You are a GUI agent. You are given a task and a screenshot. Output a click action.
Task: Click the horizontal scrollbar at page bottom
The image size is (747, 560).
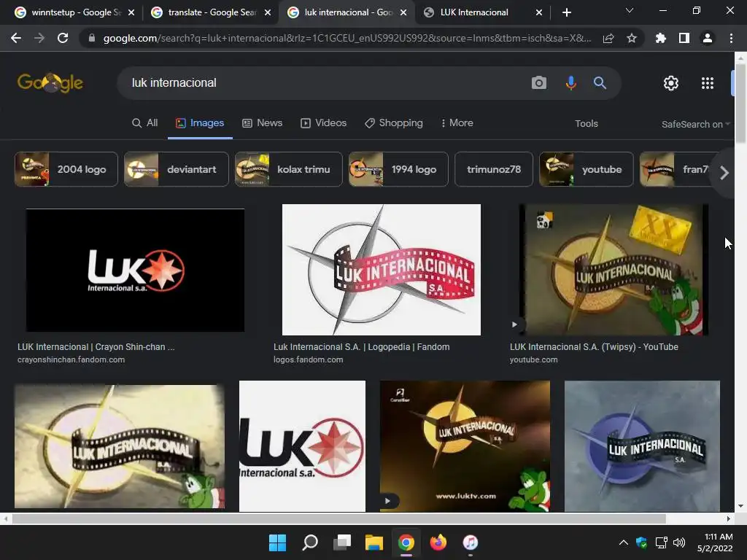pyautogui.click(x=338, y=518)
